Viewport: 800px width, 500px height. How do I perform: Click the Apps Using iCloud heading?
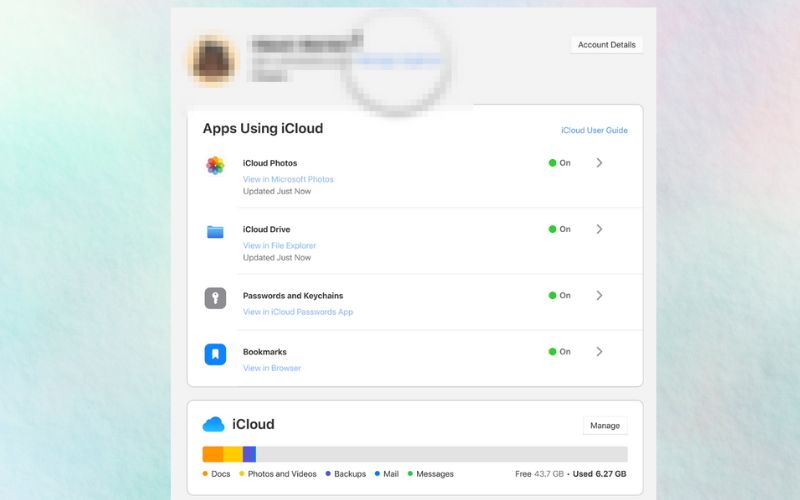pos(263,129)
